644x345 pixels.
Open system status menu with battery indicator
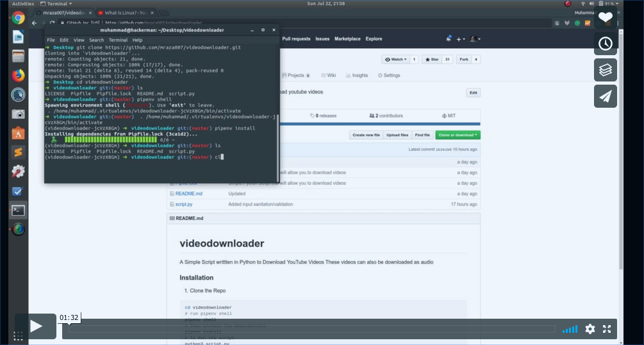600,4
